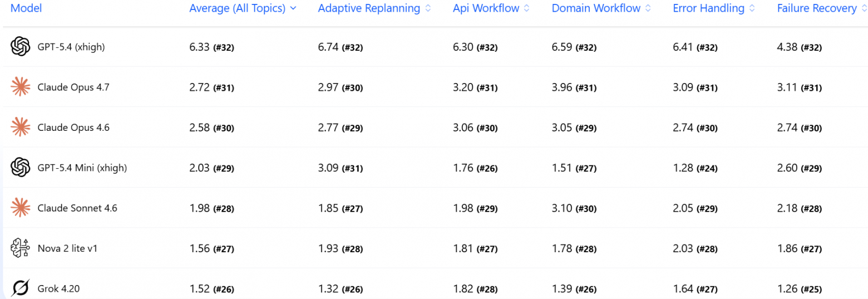The height and width of the screenshot is (299, 868).
Task: Click the Anthropic logo beside Claude Sonnet 4.6
Action: 20,208
